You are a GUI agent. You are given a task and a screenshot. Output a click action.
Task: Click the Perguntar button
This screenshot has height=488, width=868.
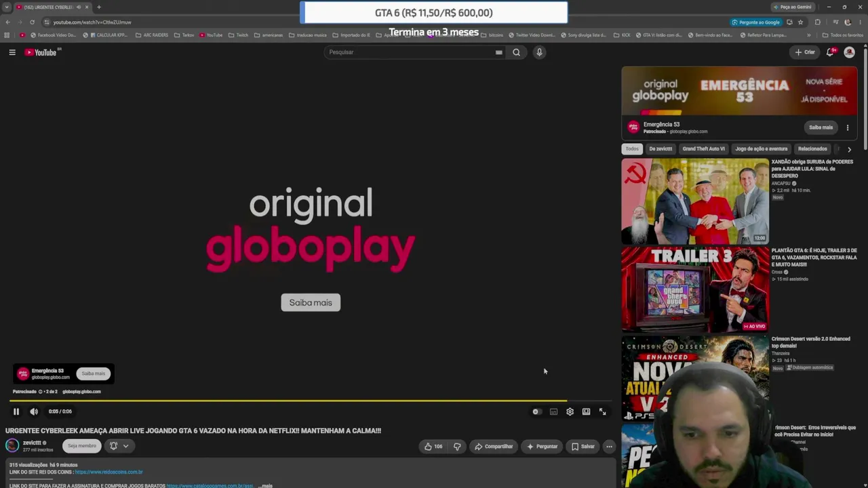[542, 446]
